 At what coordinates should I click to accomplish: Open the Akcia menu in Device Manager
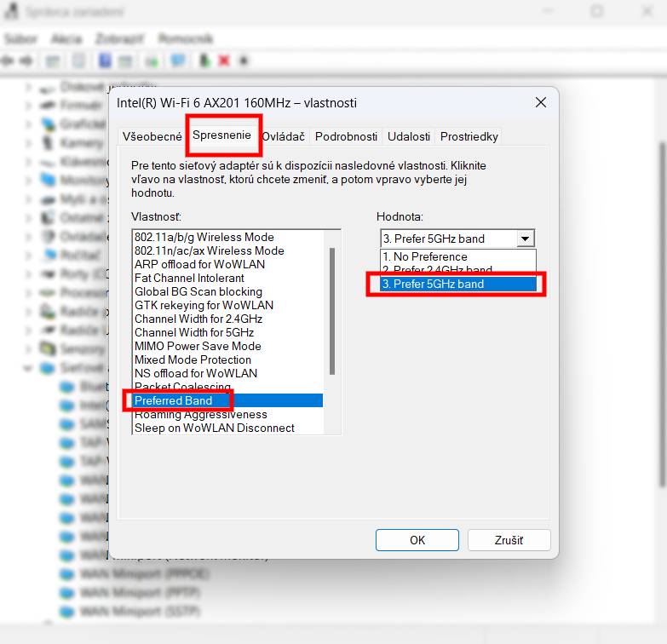tap(66, 38)
